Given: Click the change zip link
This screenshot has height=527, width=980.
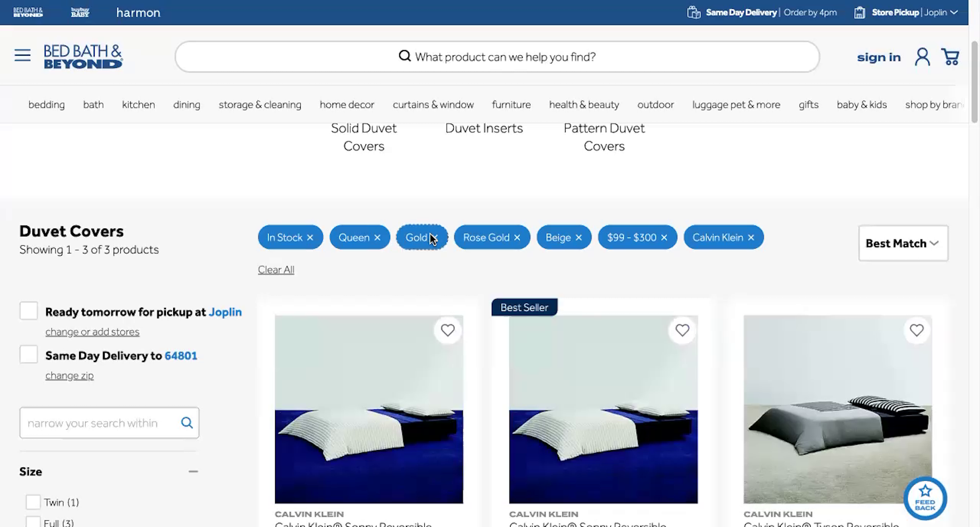Looking at the screenshot, I should pyautogui.click(x=70, y=375).
